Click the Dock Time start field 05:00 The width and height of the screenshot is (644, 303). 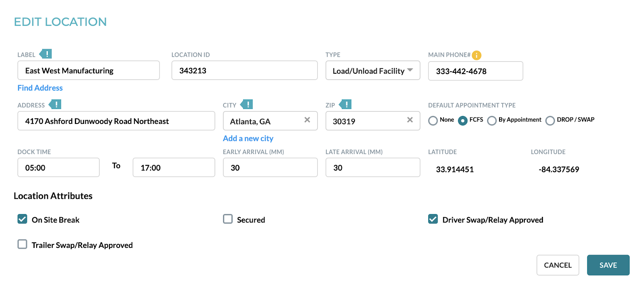point(58,167)
